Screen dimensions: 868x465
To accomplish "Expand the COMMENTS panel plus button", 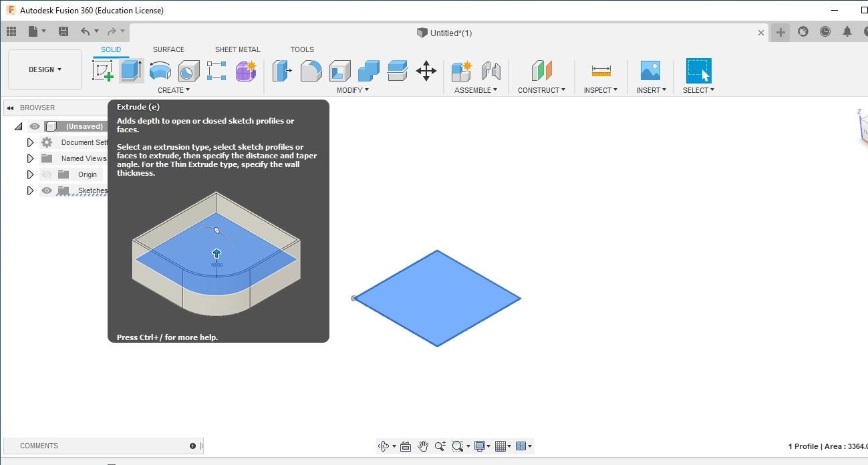I will click(x=192, y=446).
